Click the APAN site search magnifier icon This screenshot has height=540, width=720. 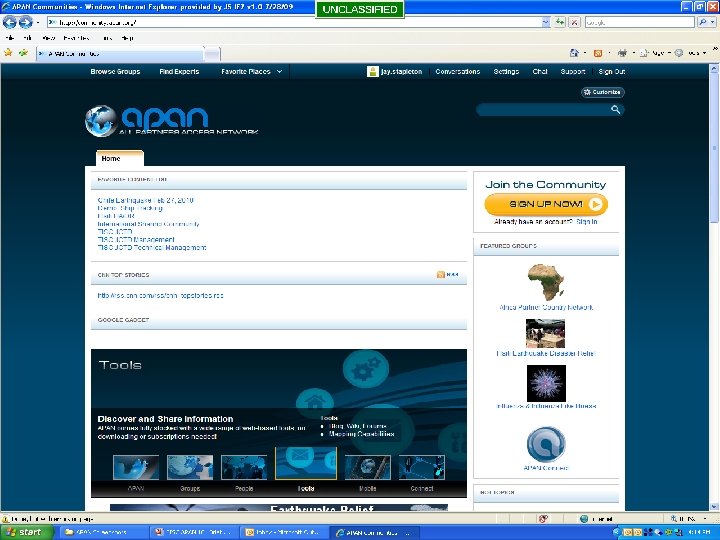(x=615, y=109)
